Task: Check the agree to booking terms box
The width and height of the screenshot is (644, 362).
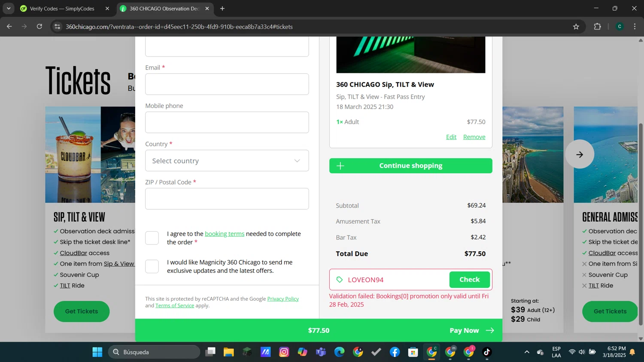Action: pos(152,238)
